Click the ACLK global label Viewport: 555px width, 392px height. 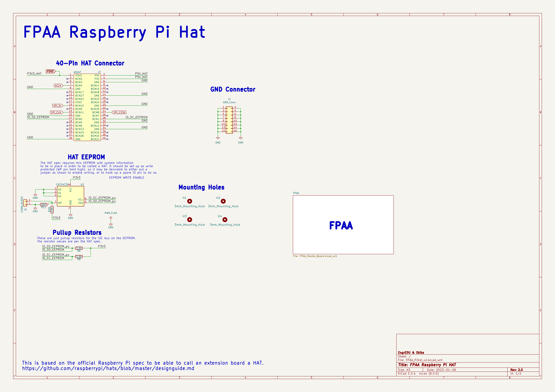58,86
